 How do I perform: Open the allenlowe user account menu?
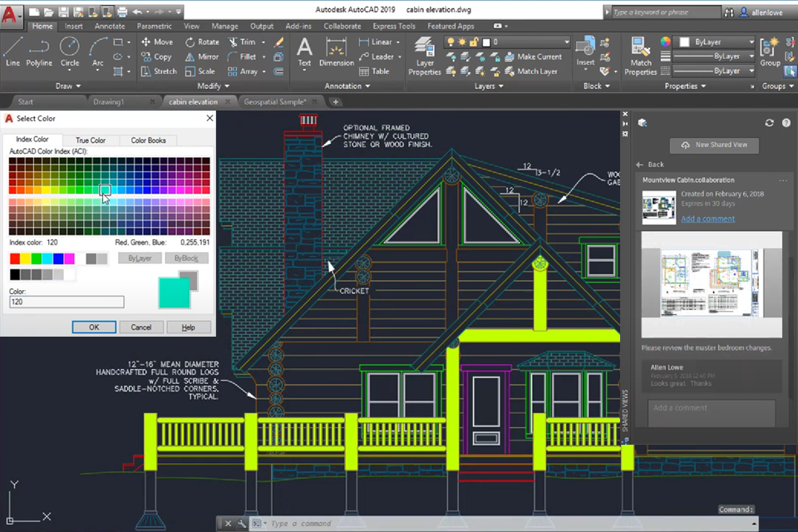coord(761,12)
